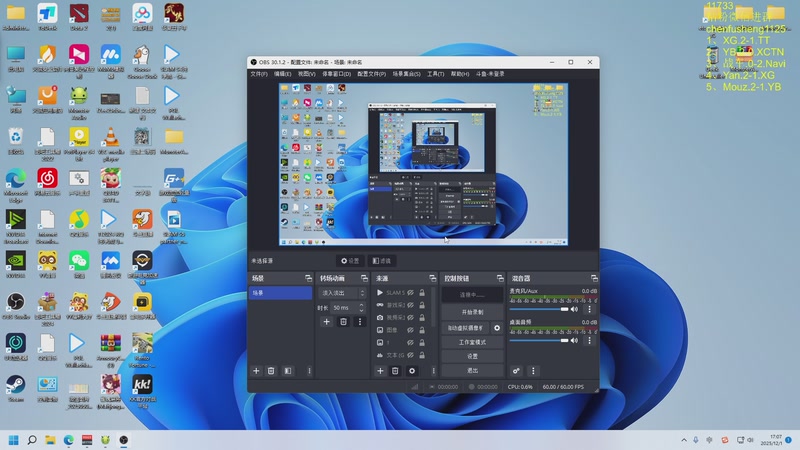Remove the transition with trash icon
The height and width of the screenshot is (450, 800).
343,322
